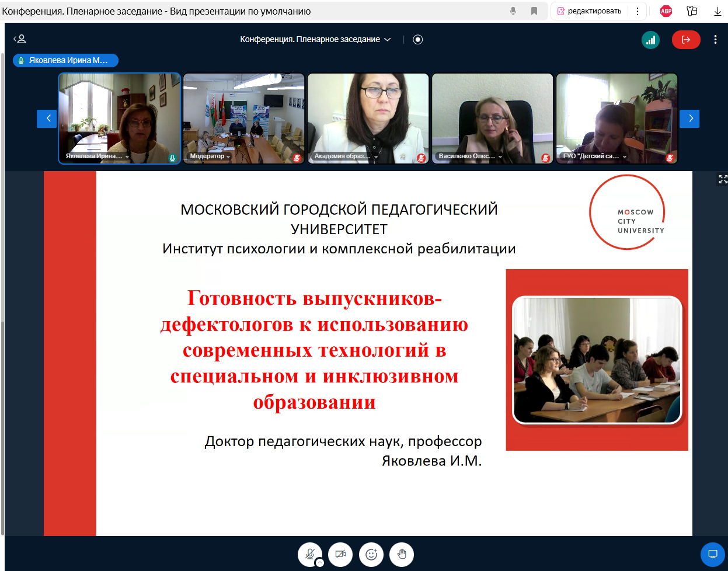Click the recording indicator icon

tap(417, 40)
